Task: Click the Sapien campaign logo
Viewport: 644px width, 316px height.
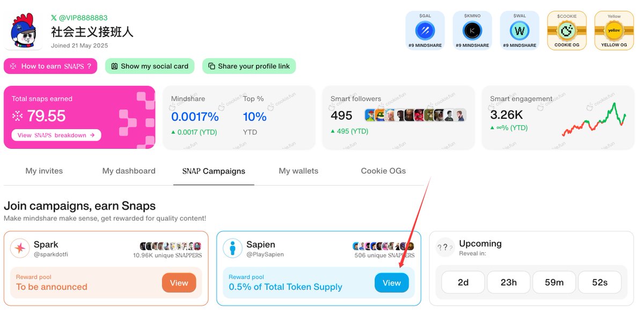Action: click(x=233, y=248)
